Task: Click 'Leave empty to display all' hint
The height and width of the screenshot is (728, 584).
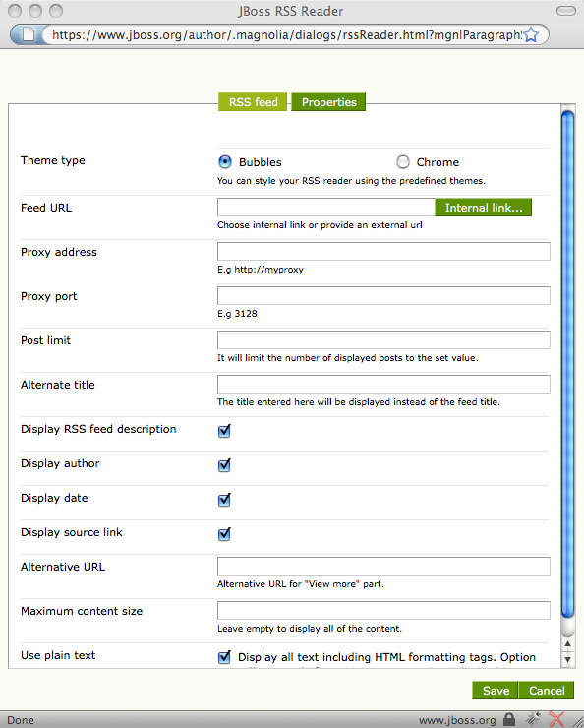Action: (x=310, y=629)
